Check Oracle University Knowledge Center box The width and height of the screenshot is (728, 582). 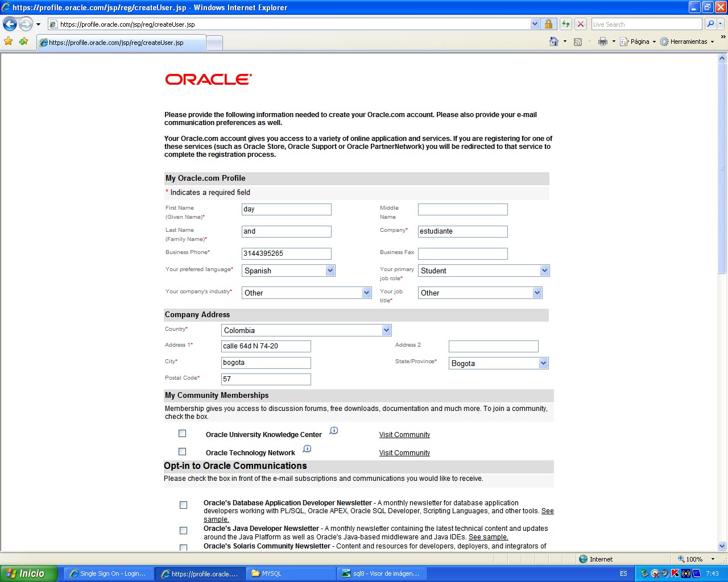[183, 434]
